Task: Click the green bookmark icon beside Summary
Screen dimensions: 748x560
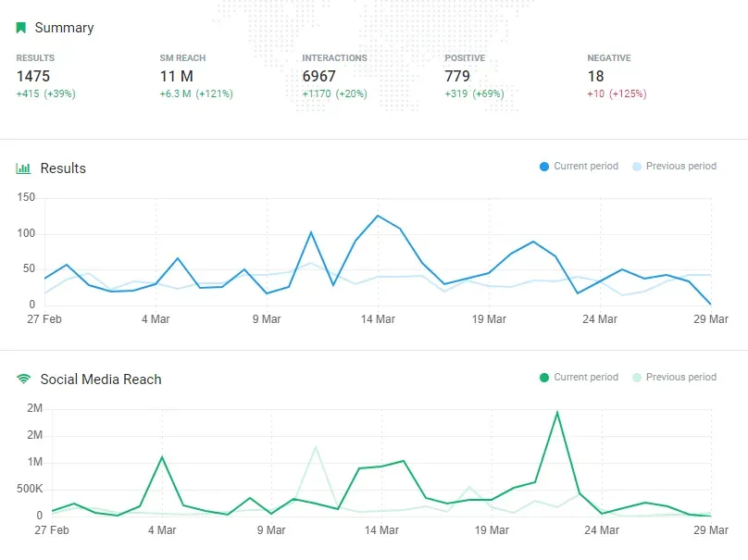Action: pyautogui.click(x=21, y=28)
